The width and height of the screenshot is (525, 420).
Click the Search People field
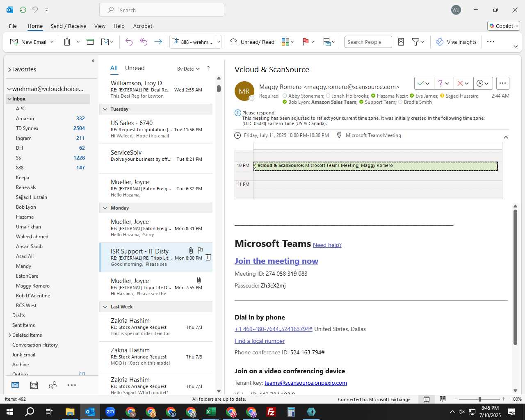pyautogui.click(x=368, y=42)
